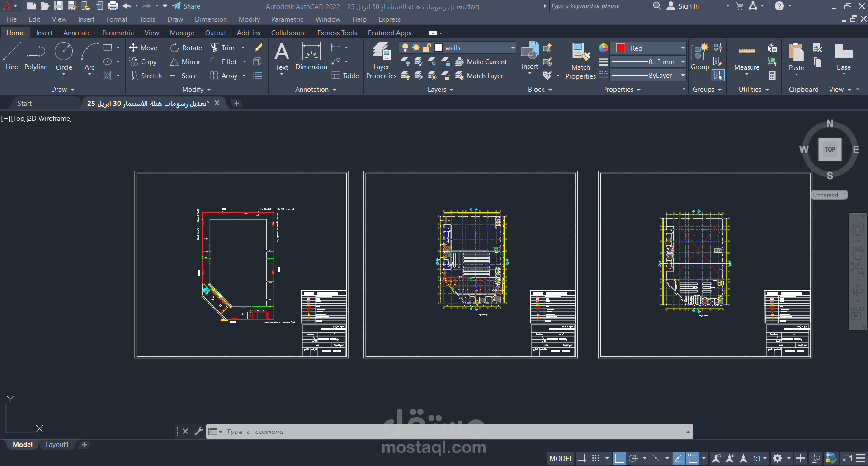
Task: Open the Red object color dropdown
Action: (683, 48)
